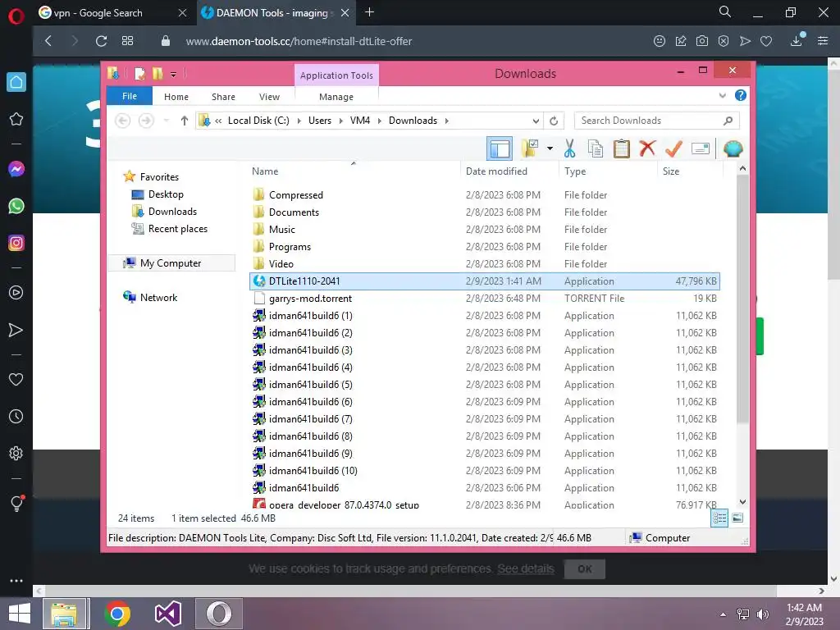This screenshot has height=630, width=840.
Task: Open Opera player sidebar icon
Action: [x=16, y=293]
